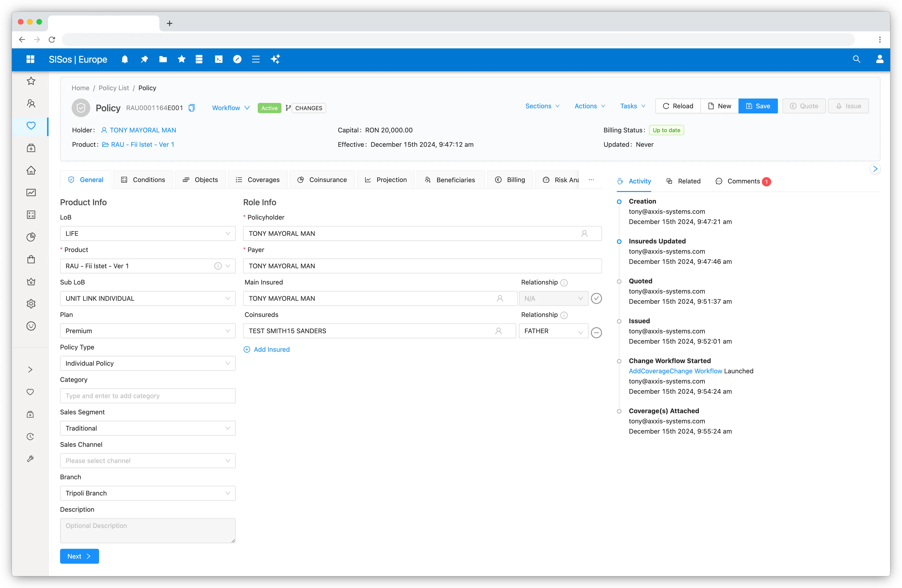Open the Related tab
Viewport: 902px width, 588px height.
click(x=683, y=181)
